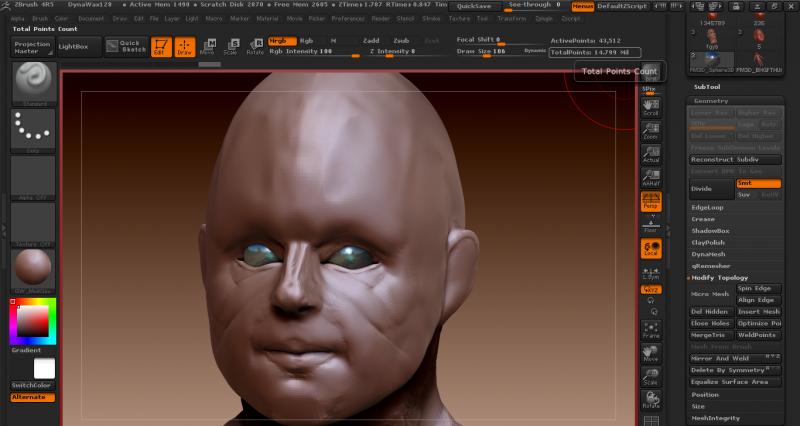The width and height of the screenshot is (800, 426).
Task: Adjust the Z Intensity slider
Action: pos(407,52)
